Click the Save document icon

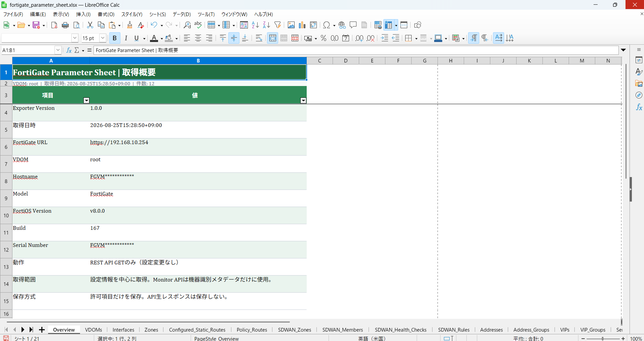36,25
